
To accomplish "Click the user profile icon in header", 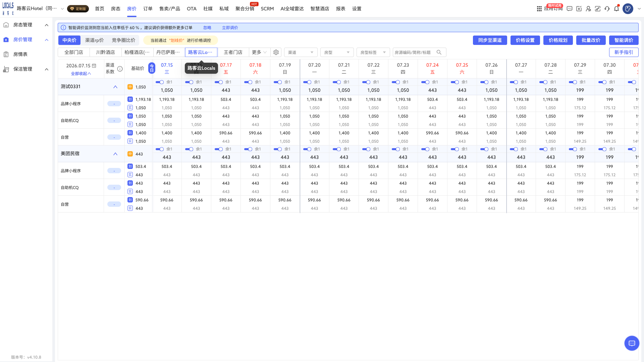I will pyautogui.click(x=588, y=9).
